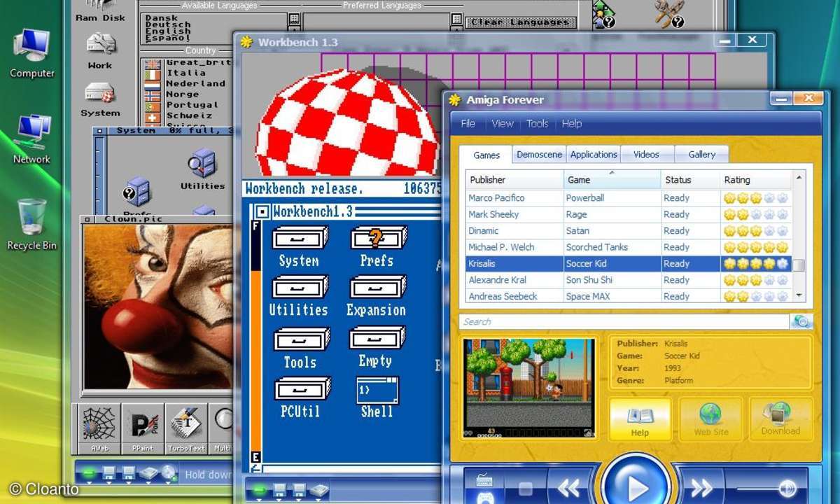Screen dimensions: 840x504
Task: Sort the list by the Rating column
Action: (756, 180)
